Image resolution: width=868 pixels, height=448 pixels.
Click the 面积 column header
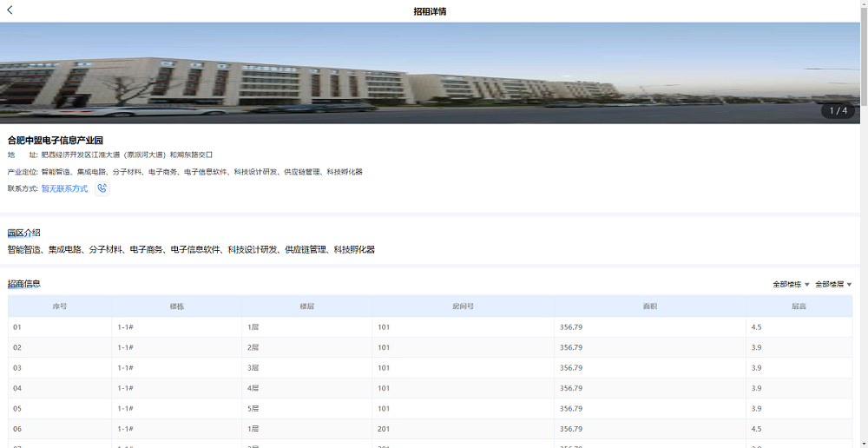(649, 306)
